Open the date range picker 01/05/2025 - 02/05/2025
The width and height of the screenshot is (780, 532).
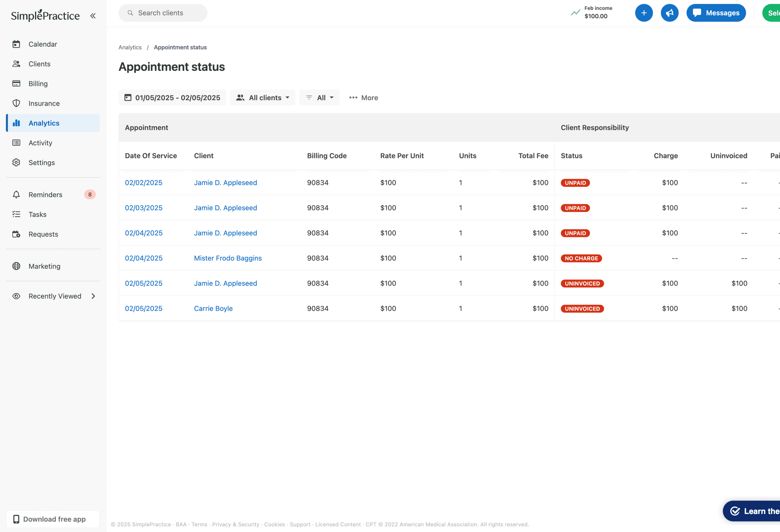(x=172, y=98)
